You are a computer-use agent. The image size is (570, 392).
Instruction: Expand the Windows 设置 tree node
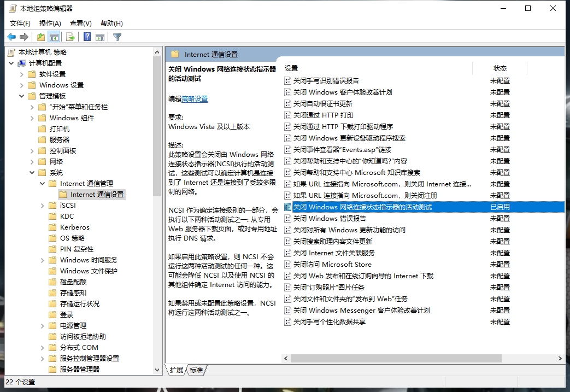click(21, 85)
